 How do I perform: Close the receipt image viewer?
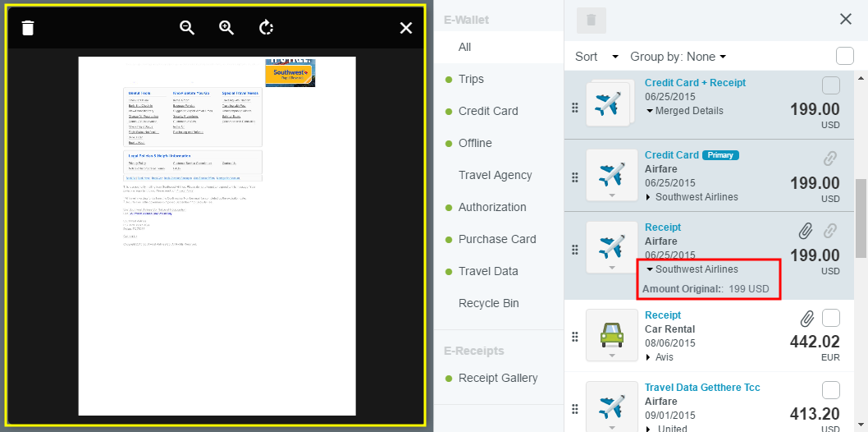pyautogui.click(x=405, y=28)
